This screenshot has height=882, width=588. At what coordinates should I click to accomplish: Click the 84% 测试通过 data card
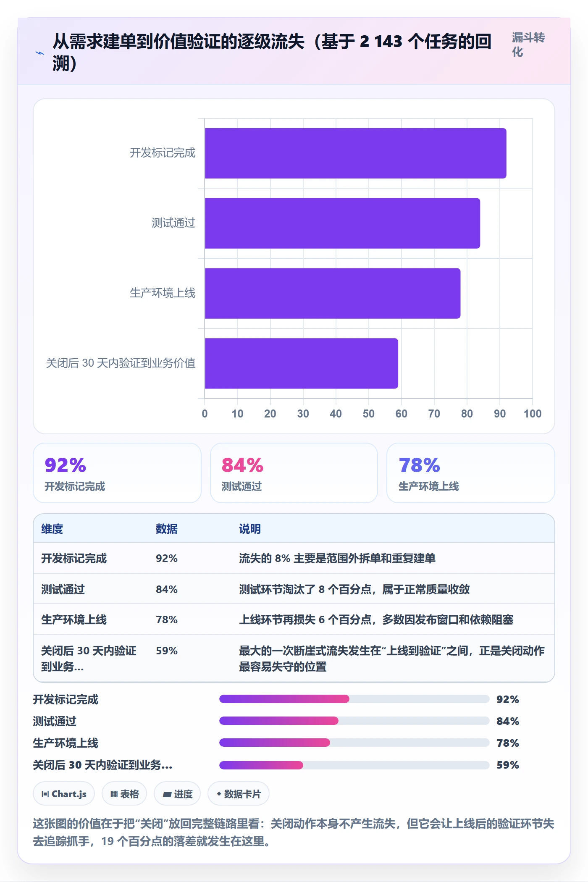[294, 473]
